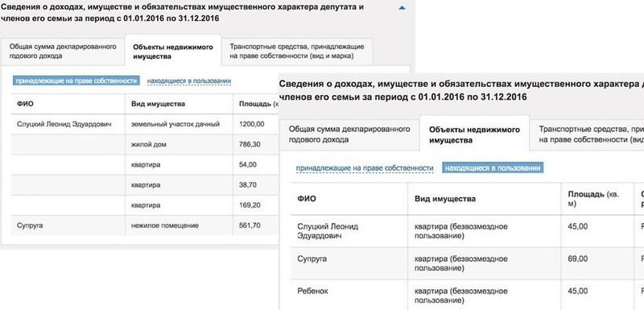Collapse the income declaration section arrow

click(x=402, y=7)
